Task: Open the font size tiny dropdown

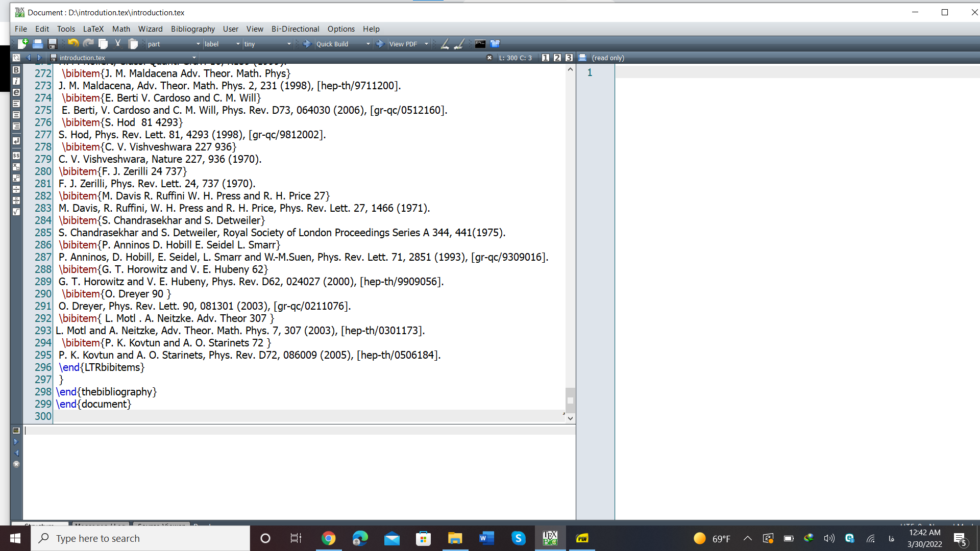Action: pyautogui.click(x=283, y=44)
